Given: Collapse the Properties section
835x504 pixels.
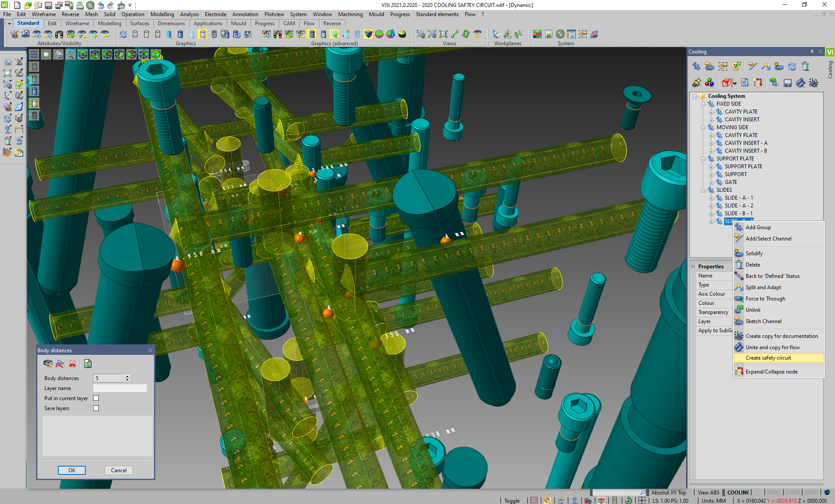Looking at the screenshot, I should 693,267.
